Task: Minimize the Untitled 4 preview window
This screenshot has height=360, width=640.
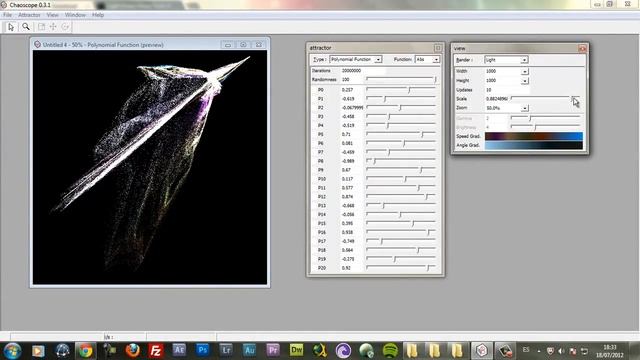Action: 228,44
